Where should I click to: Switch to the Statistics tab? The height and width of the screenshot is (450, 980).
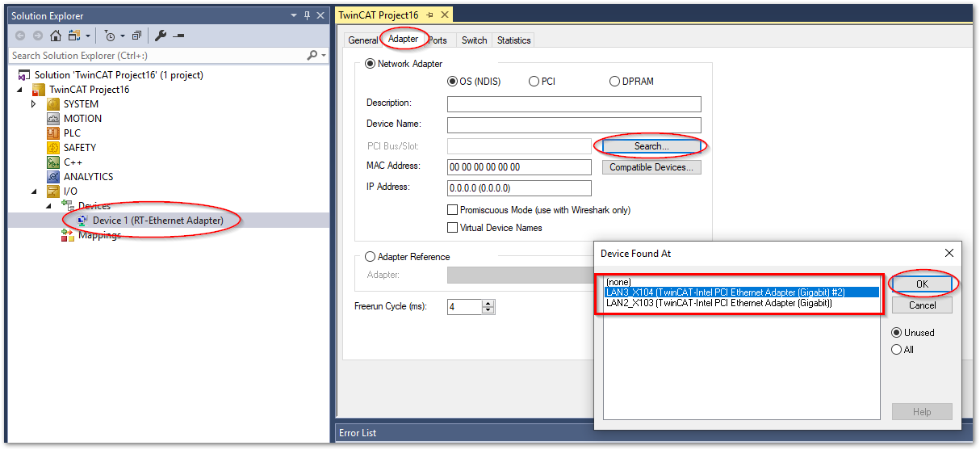tap(513, 40)
